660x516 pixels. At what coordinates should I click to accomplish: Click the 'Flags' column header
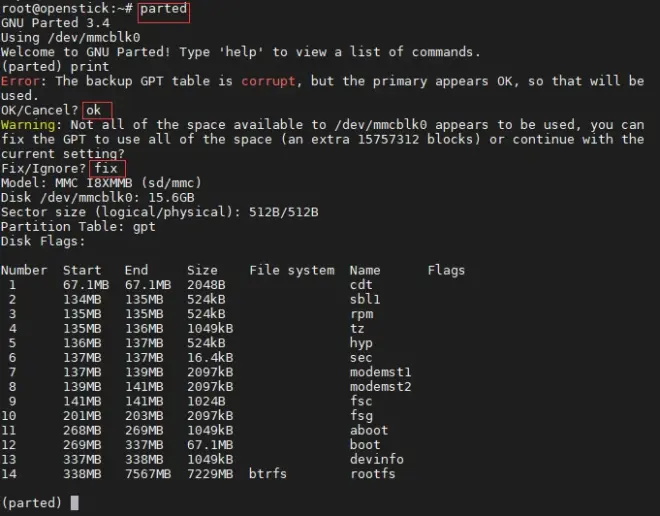click(x=446, y=270)
